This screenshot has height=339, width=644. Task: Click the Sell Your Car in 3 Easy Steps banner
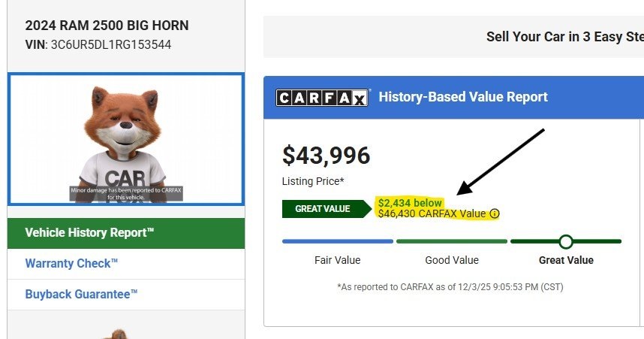[563, 37]
